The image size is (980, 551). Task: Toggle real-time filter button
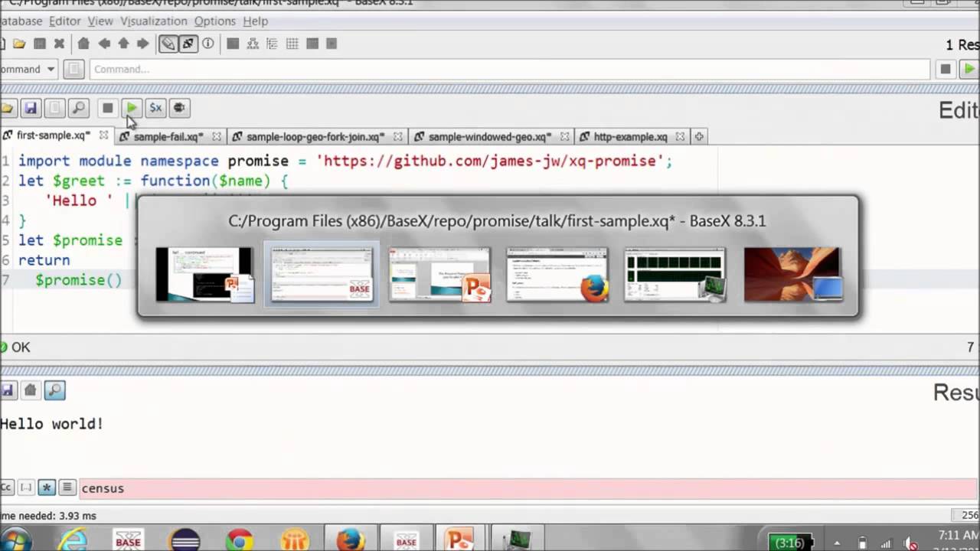click(188, 44)
